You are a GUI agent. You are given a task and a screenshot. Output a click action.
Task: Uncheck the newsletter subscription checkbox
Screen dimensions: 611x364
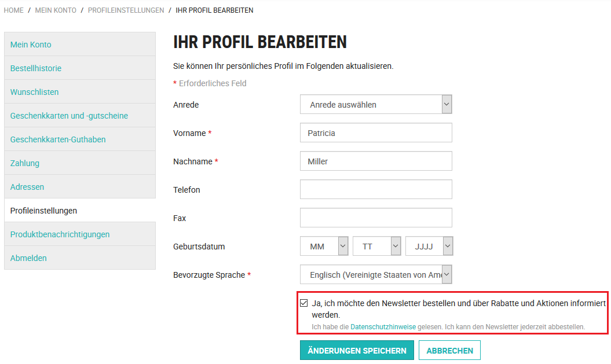303,302
